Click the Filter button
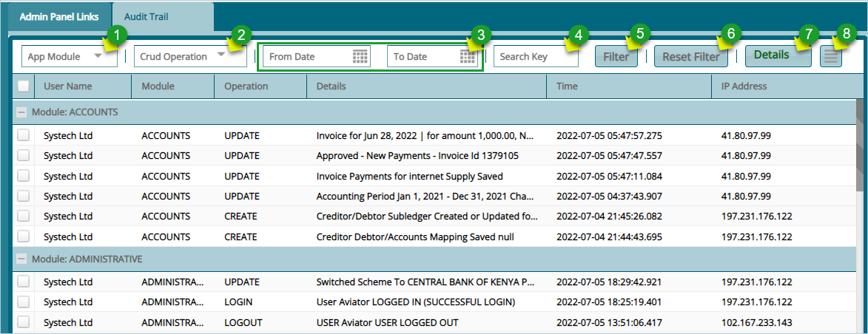The width and height of the screenshot is (868, 334). (x=616, y=56)
